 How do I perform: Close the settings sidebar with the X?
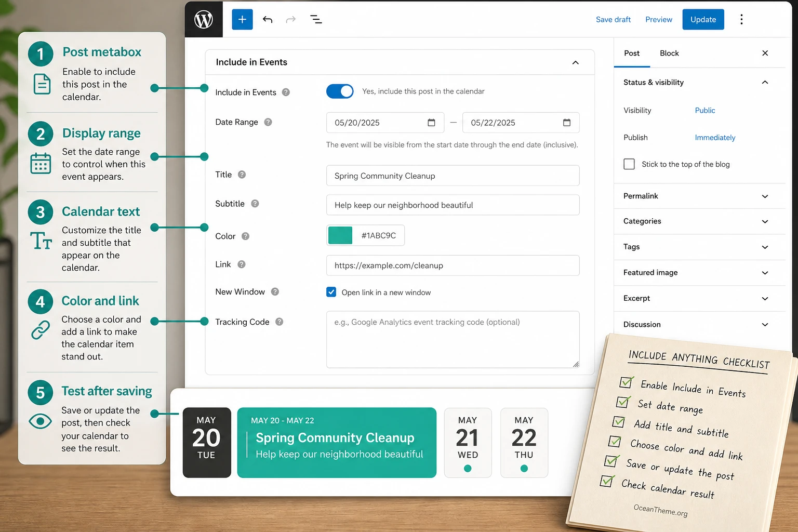[x=765, y=53]
